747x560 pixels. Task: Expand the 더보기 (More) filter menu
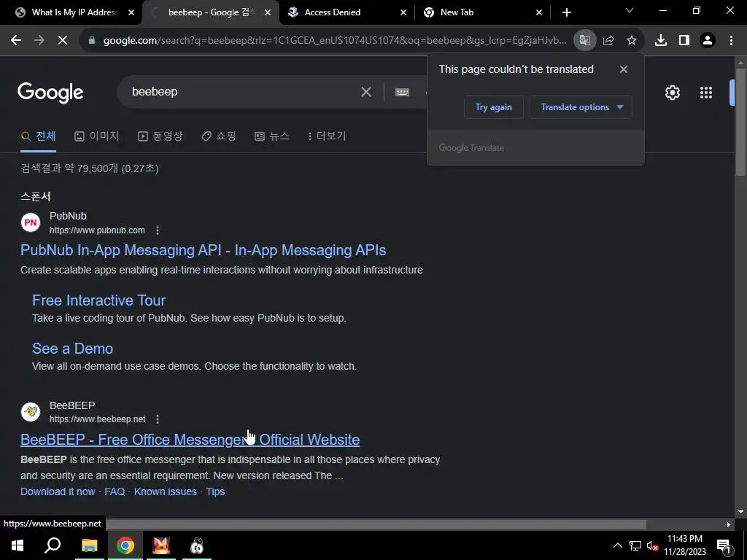(326, 136)
